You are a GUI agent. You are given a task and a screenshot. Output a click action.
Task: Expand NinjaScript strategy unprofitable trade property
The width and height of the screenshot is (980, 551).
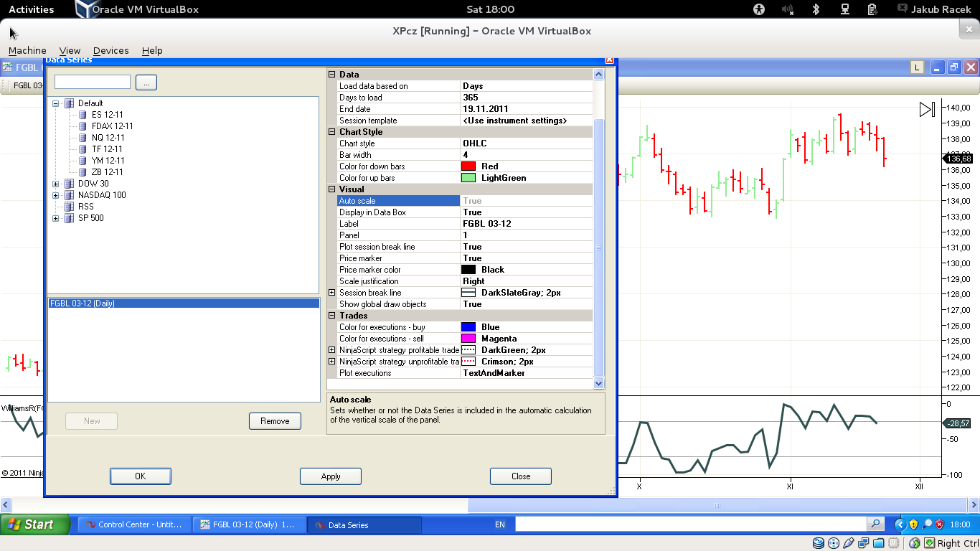coord(332,362)
